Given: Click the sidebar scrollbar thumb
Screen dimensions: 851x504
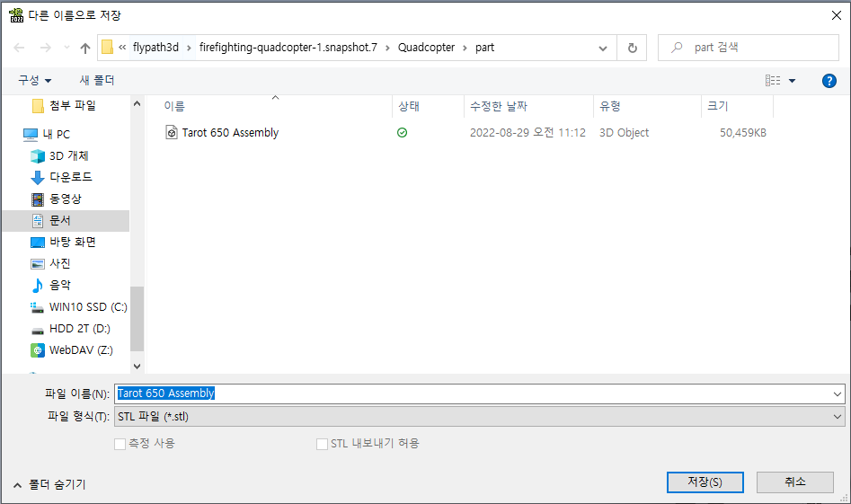Looking at the screenshot, I should pos(137,318).
